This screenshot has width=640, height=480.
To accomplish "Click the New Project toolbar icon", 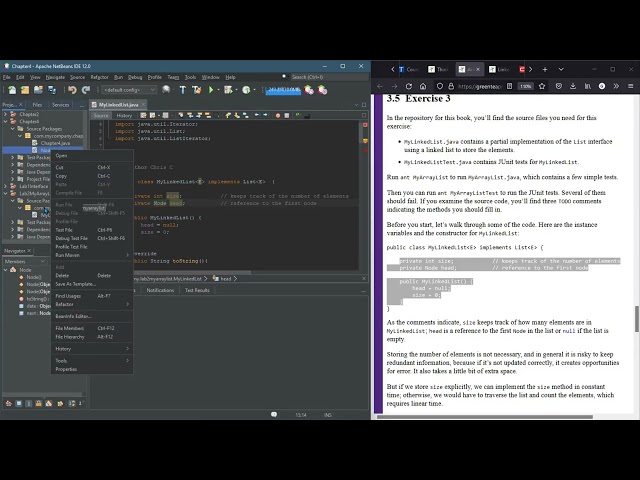I will tap(25, 90).
